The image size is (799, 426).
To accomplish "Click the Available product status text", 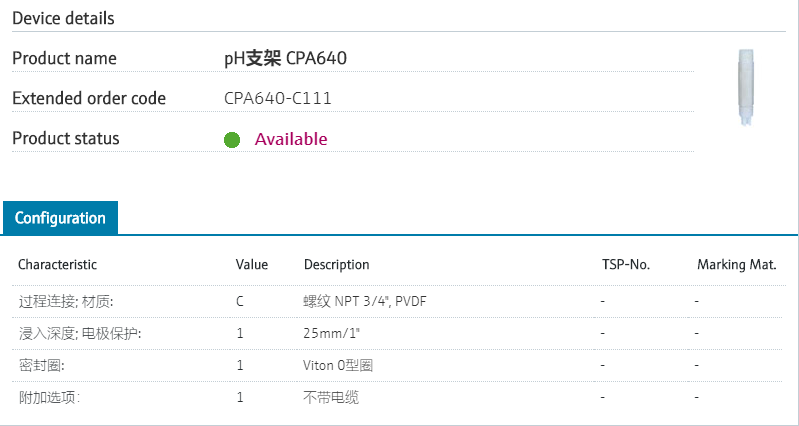I will [x=290, y=139].
